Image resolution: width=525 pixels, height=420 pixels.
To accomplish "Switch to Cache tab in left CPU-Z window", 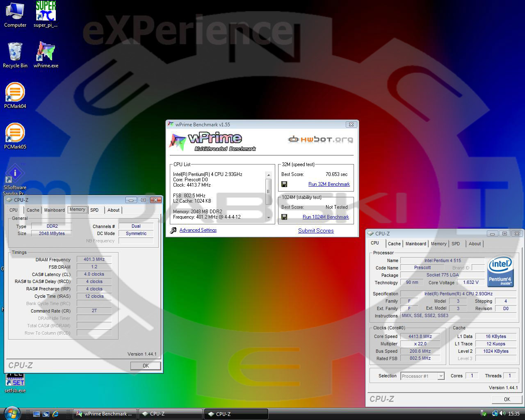I will 33,210.
